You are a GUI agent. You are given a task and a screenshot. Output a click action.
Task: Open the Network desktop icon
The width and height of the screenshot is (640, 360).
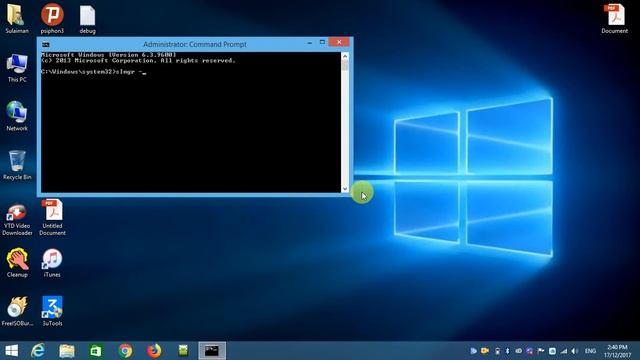[x=17, y=116]
